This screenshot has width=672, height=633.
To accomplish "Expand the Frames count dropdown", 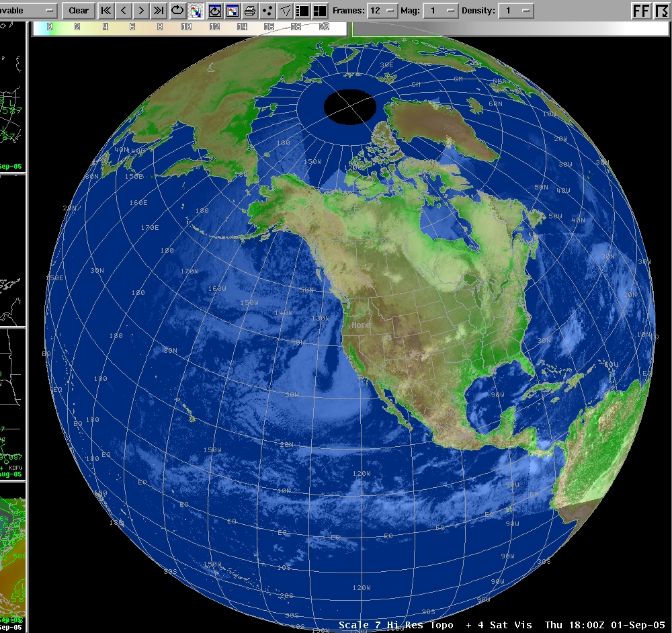I will tap(384, 11).
